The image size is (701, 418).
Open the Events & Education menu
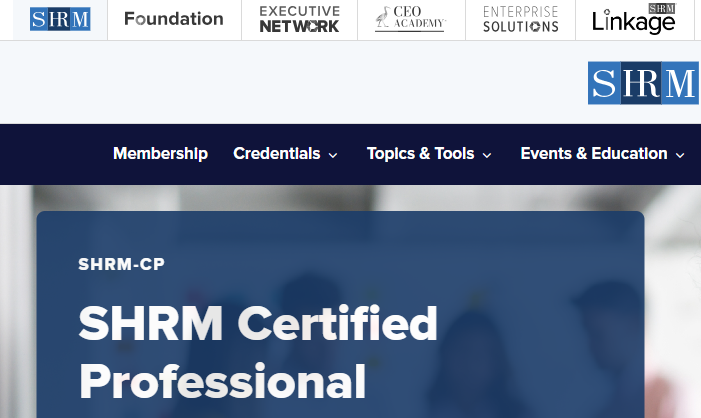click(594, 154)
